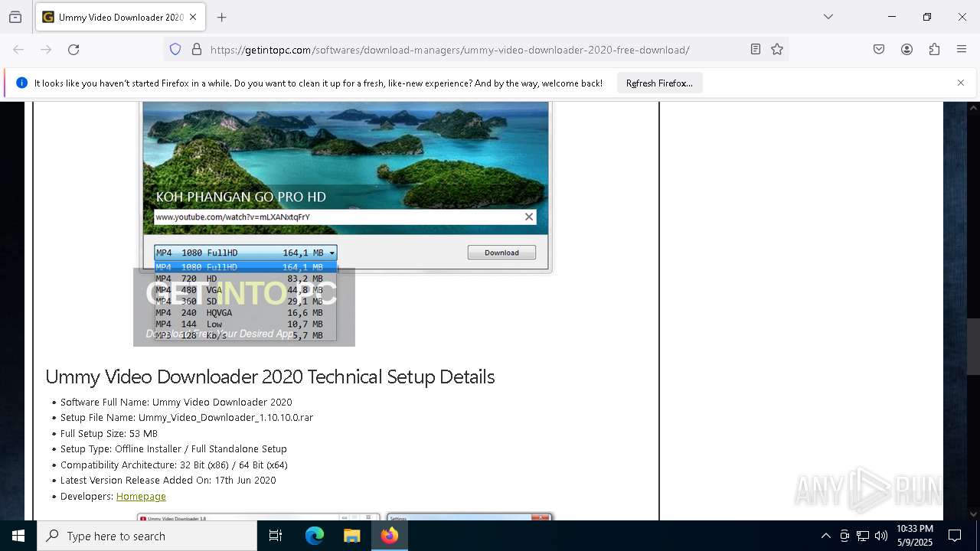Reload the current page
Image resolution: width=980 pixels, height=551 pixels.
pyautogui.click(x=73, y=50)
